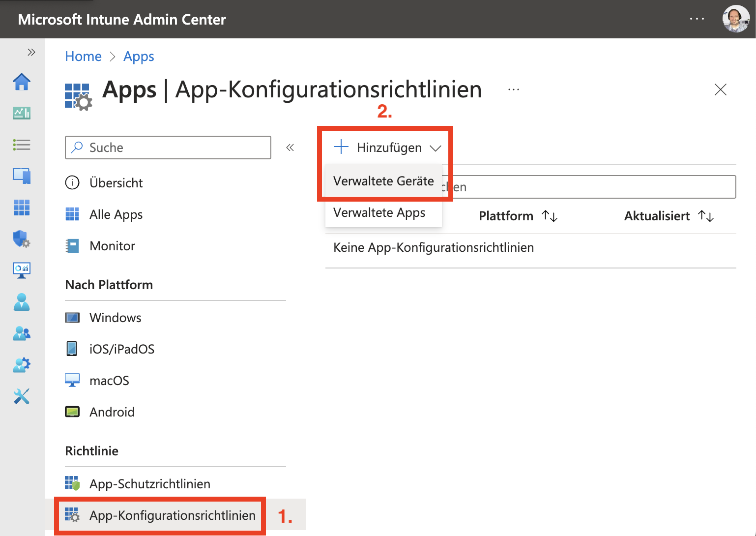This screenshot has height=536, width=756.
Task: Click the Windows platform icon
Action: [72, 318]
